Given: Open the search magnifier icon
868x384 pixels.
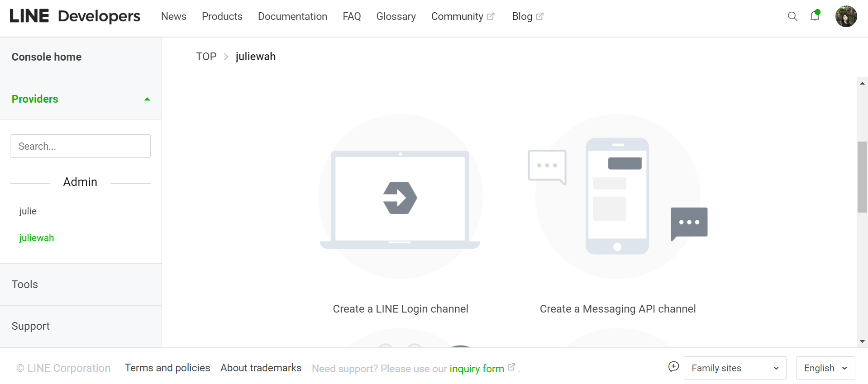Looking at the screenshot, I should (x=792, y=16).
